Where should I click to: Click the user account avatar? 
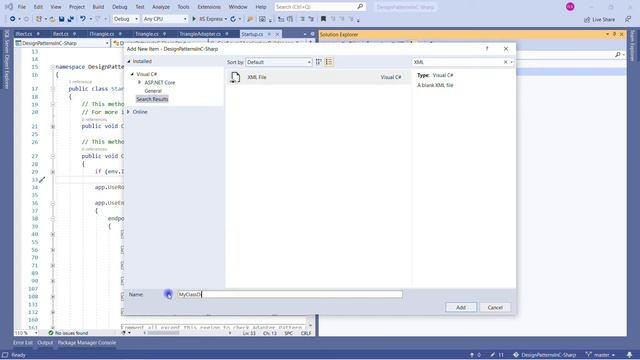click(570, 7)
